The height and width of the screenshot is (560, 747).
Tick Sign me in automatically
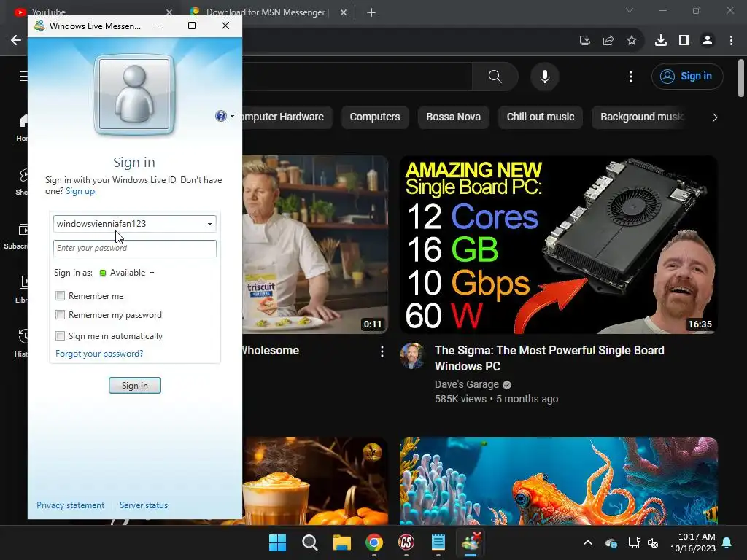[x=60, y=335]
